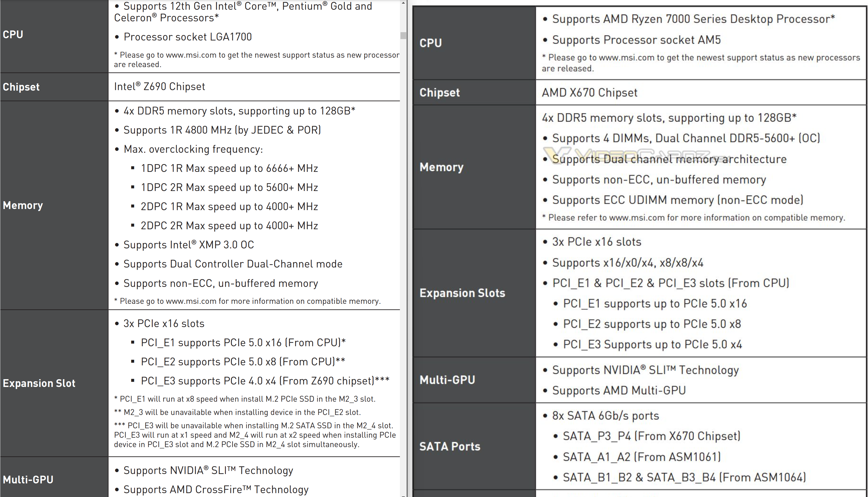Click the scrollbar up arrow
The image size is (868, 497).
(403, 3)
